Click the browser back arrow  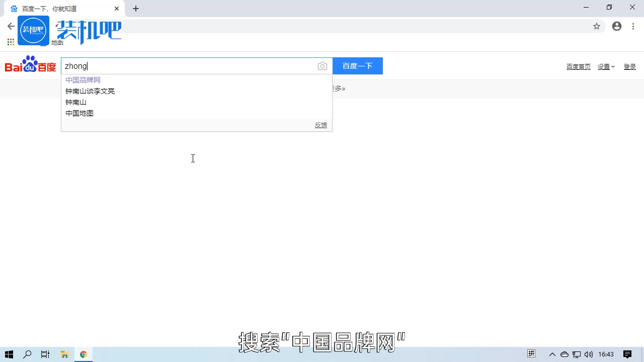[11, 26]
